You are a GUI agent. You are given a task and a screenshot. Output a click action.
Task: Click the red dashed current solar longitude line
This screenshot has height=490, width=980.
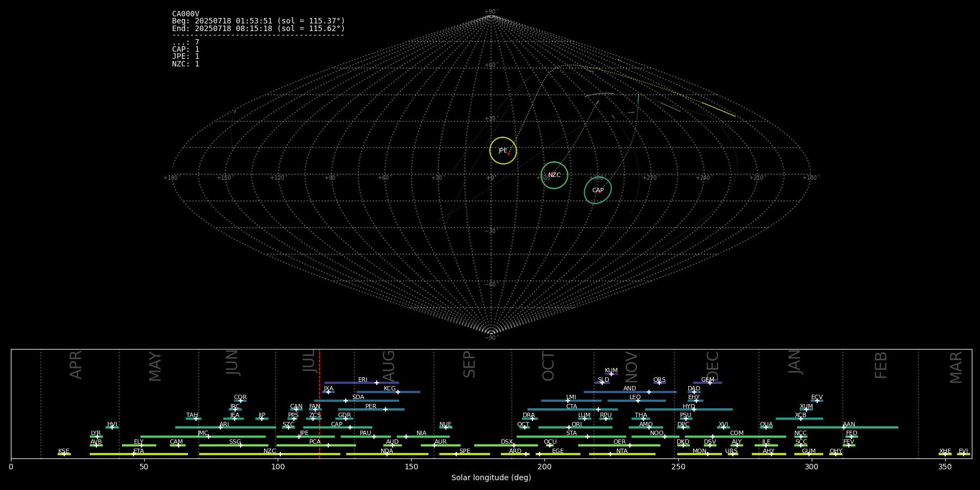[x=320, y=403]
